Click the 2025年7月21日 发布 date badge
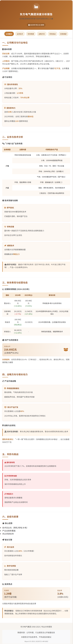 click(36, 25)
